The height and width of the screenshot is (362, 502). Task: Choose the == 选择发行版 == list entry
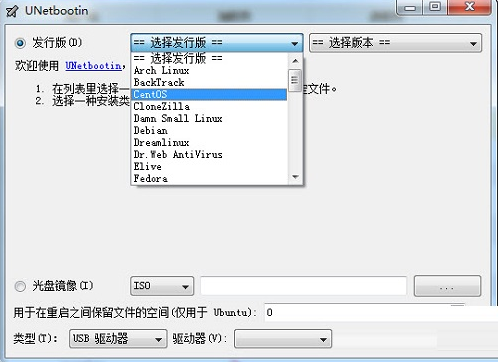tap(209, 59)
